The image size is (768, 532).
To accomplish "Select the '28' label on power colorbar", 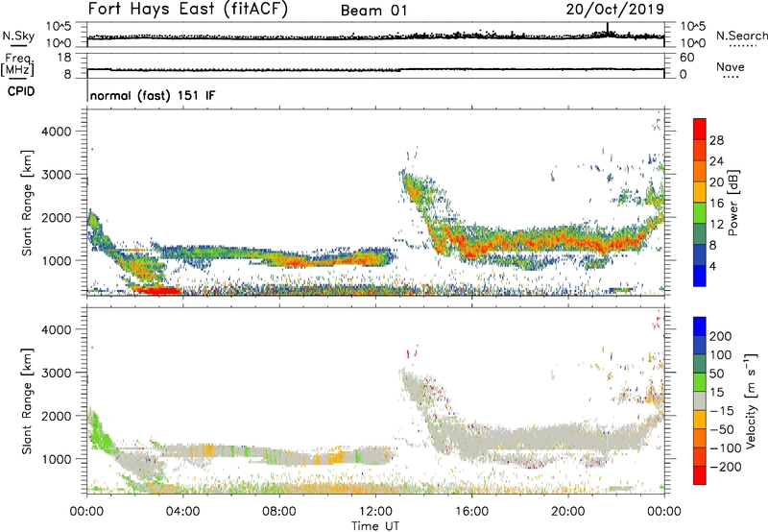I will pos(716,140).
